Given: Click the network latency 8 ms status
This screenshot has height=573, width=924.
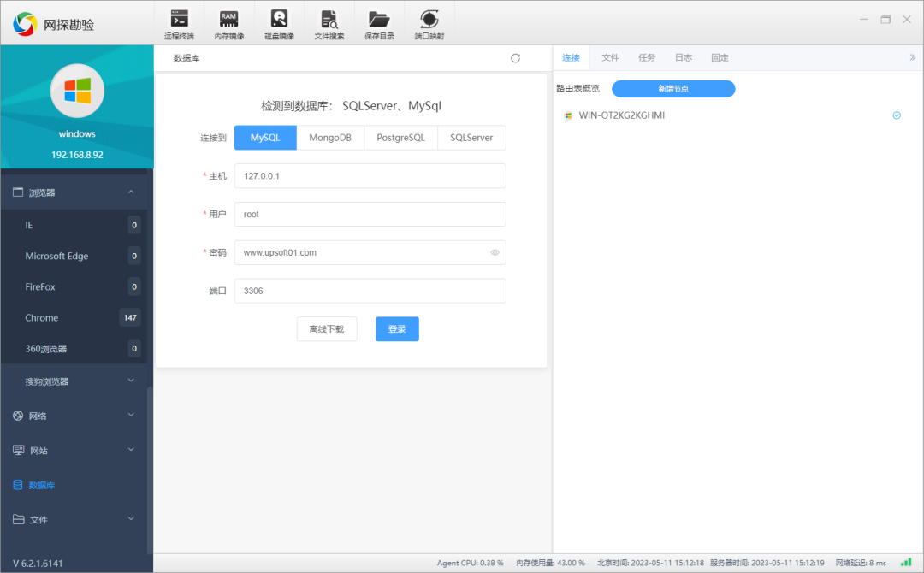Looking at the screenshot, I should click(861, 563).
